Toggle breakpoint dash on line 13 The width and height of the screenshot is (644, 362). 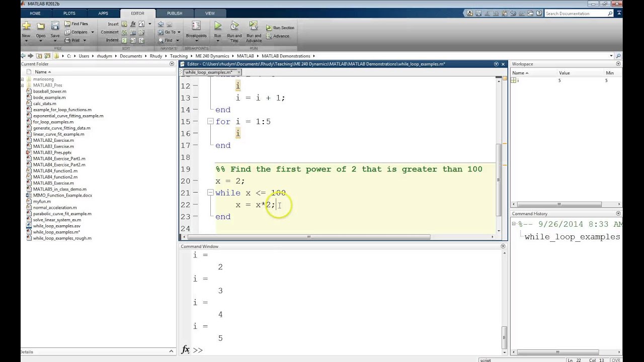click(195, 98)
